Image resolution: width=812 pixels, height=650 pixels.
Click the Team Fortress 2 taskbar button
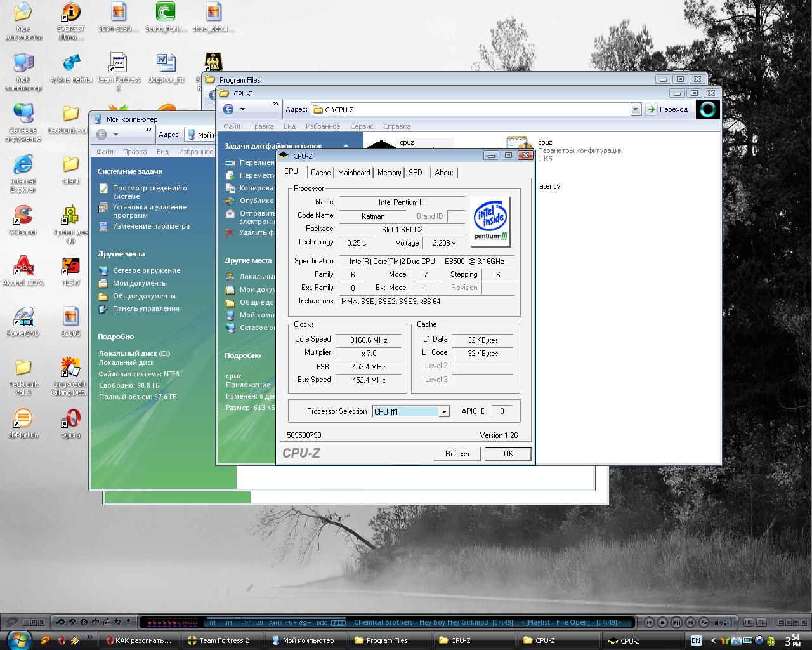pos(222,640)
